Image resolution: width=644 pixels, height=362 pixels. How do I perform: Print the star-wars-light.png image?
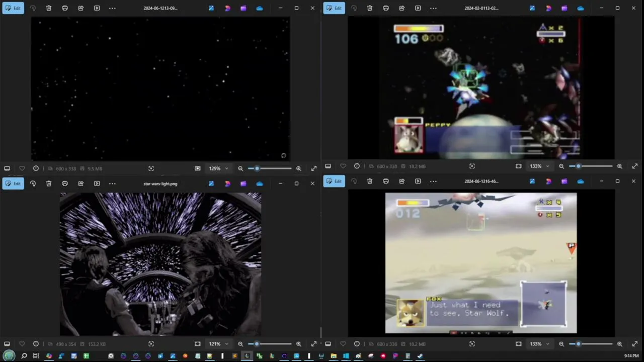[65, 184]
